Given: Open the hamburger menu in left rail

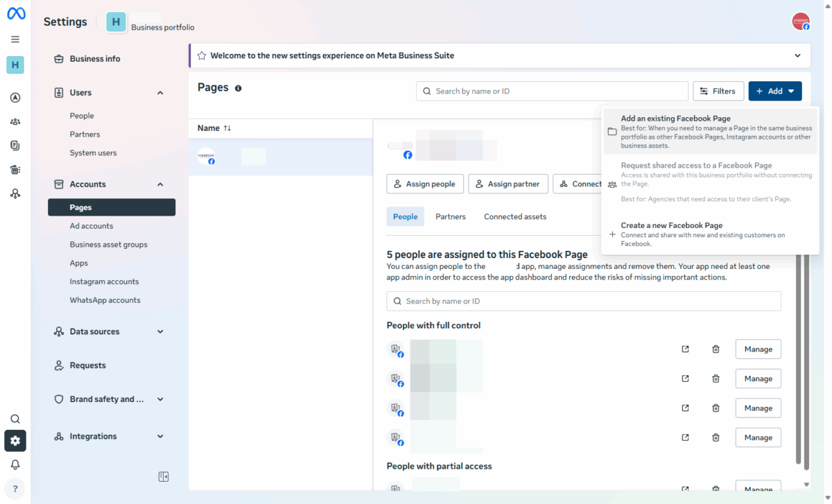Looking at the screenshot, I should coord(15,40).
